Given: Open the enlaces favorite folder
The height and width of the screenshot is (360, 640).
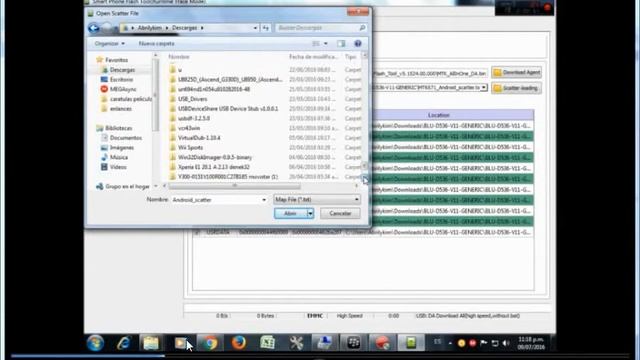Looking at the screenshot, I should click(121, 109).
